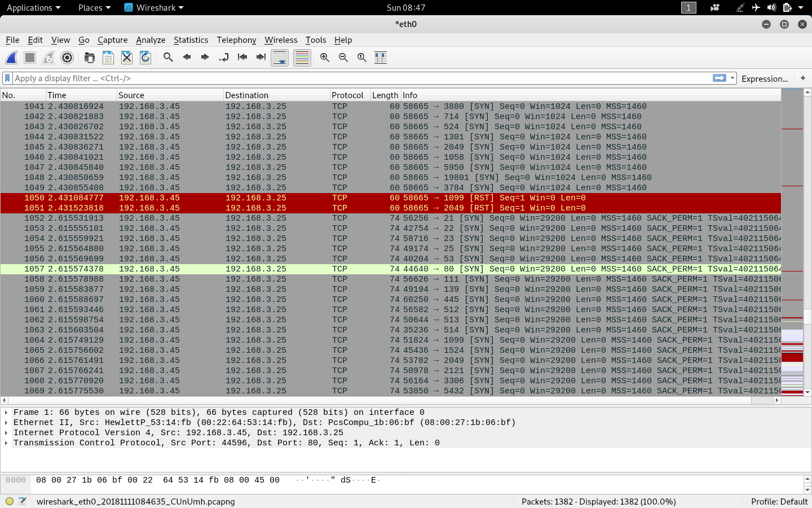Expand the Frame 1 details tree

tap(6, 413)
